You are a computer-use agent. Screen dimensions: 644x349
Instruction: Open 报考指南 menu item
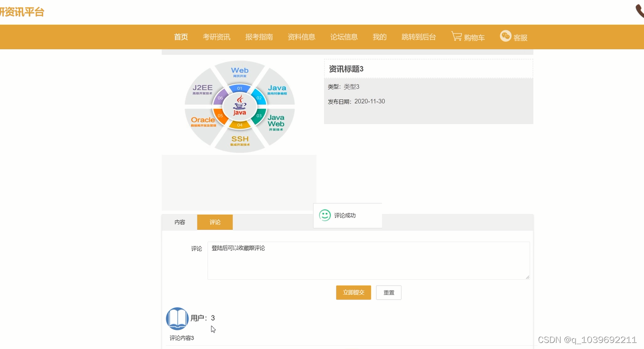click(x=259, y=37)
